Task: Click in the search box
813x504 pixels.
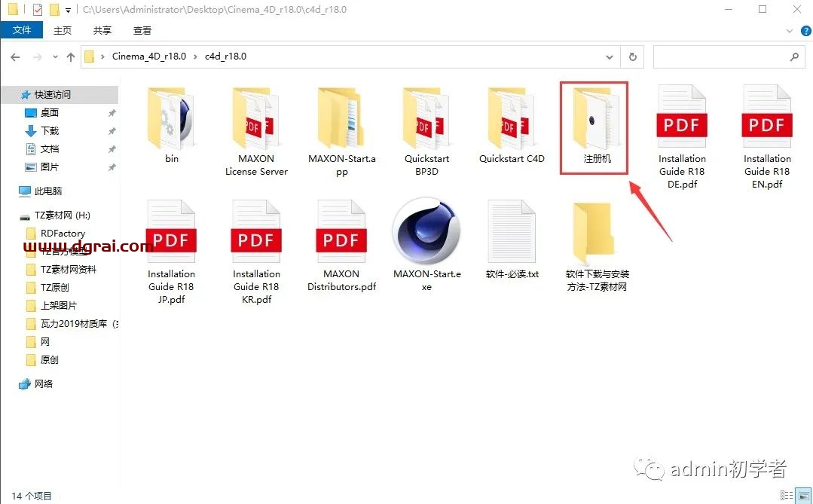Action: tap(729, 57)
